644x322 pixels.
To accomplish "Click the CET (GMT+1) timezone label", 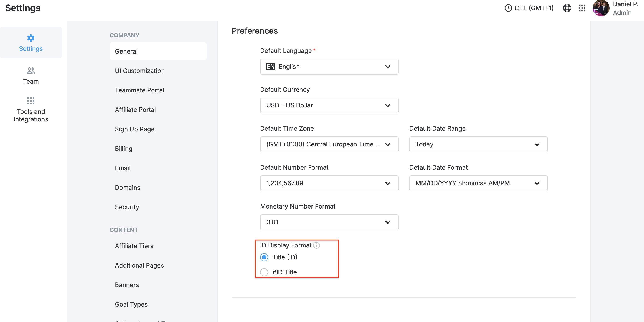I will point(534,8).
